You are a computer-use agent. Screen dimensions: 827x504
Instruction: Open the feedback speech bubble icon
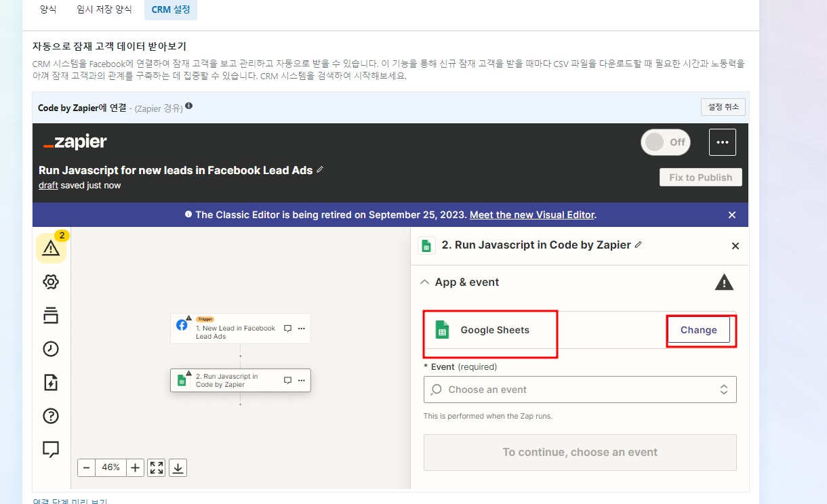[51, 449]
